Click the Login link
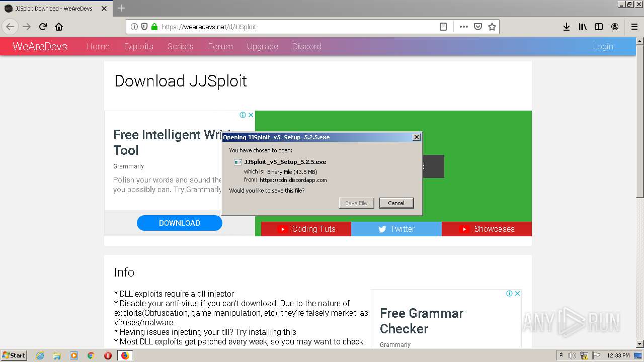 click(x=603, y=46)
